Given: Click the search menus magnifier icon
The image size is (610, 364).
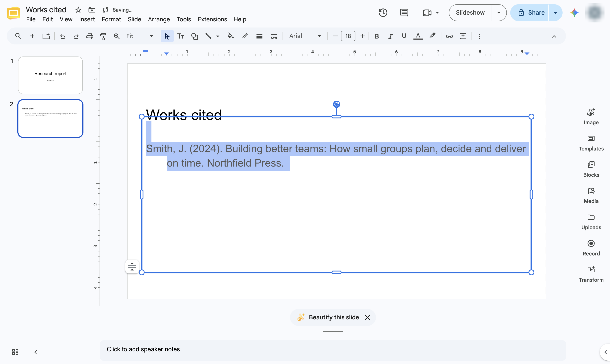Looking at the screenshot, I should (18, 36).
